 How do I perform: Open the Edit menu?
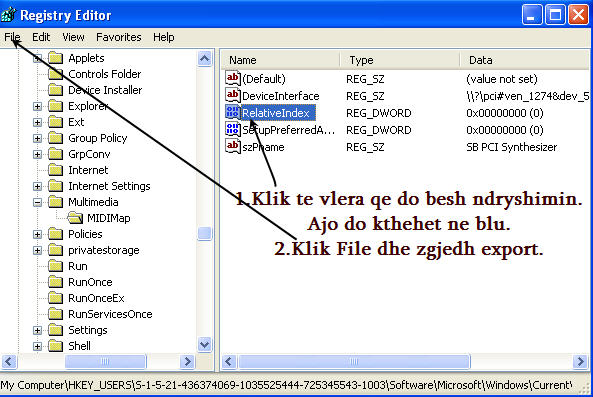(x=41, y=37)
